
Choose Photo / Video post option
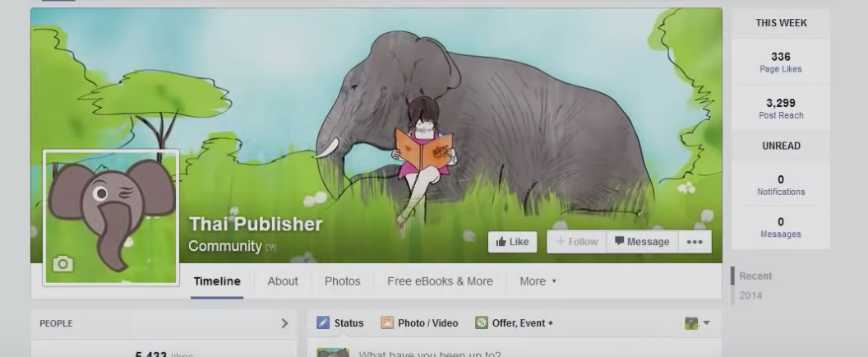click(419, 323)
